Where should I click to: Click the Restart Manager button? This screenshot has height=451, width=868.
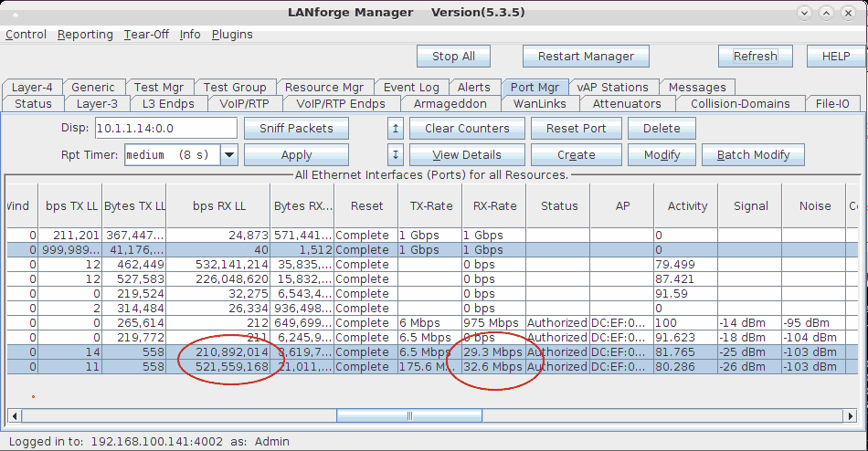coord(586,57)
